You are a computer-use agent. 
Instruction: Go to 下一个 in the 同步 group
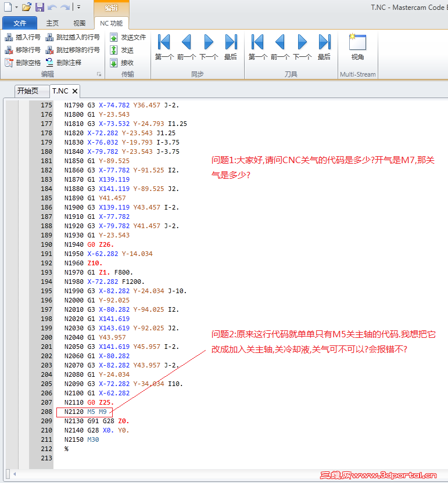209,47
